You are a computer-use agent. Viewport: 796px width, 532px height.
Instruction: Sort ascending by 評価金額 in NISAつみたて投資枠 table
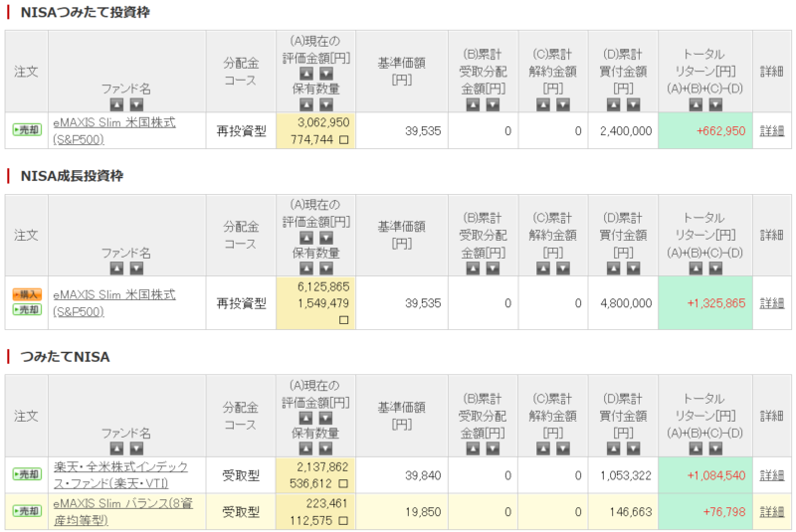click(306, 73)
